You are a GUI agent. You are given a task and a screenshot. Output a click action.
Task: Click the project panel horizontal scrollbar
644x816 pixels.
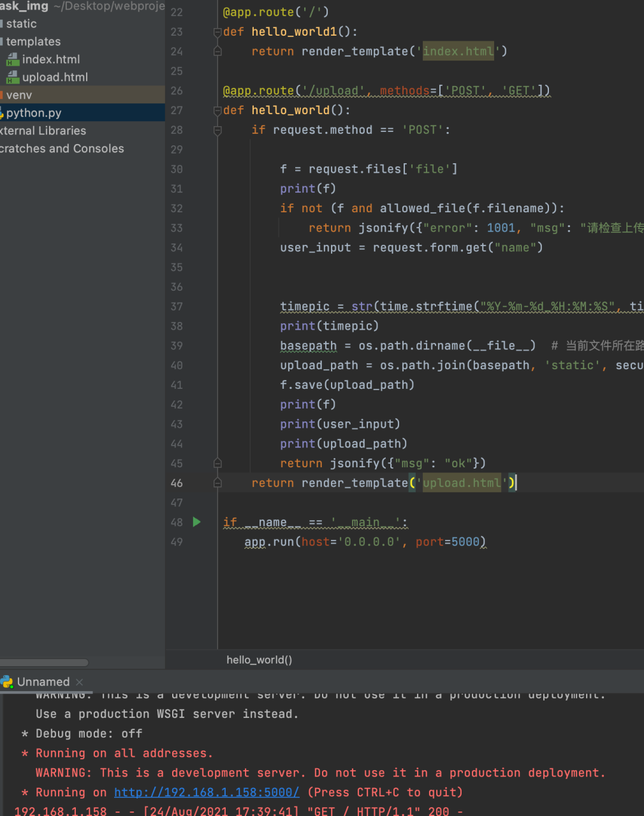tap(43, 662)
